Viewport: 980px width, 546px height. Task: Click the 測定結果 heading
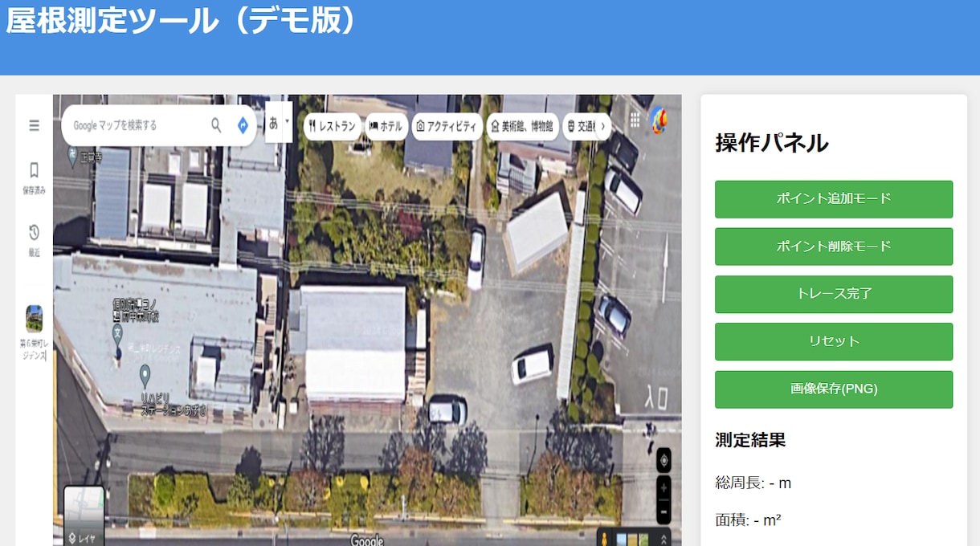(750, 440)
